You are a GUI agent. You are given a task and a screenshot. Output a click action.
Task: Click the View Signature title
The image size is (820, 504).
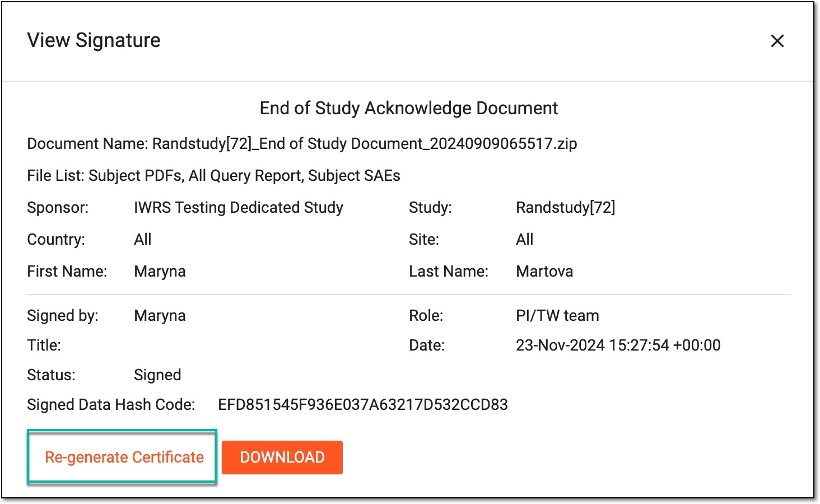click(x=94, y=40)
